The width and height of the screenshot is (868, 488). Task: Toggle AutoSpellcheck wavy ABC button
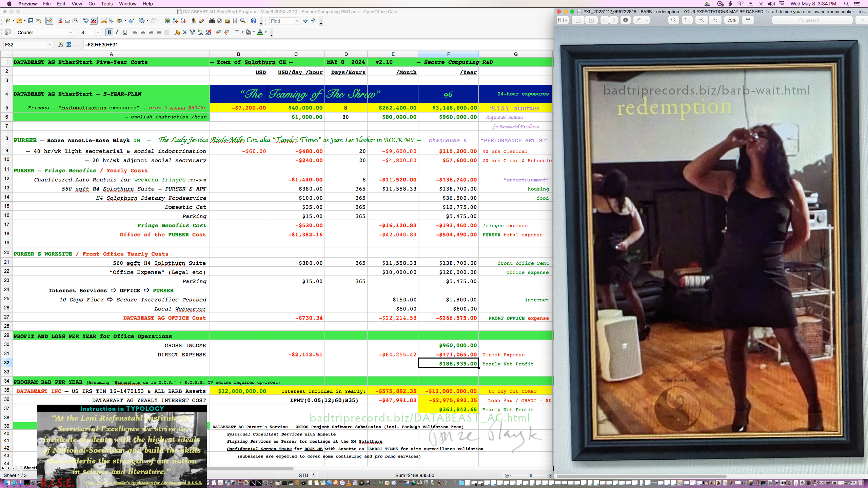coord(94,21)
